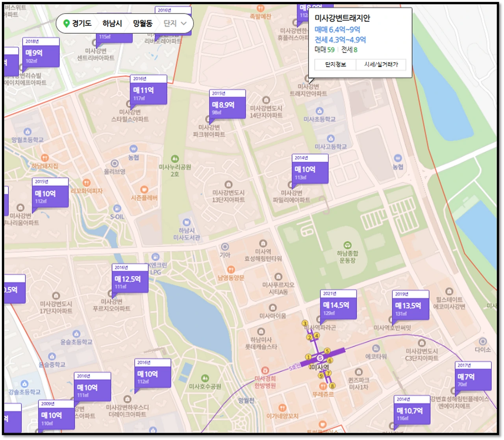Image resolution: width=504 pixels, height=440 pixels.
Task: Click the 족발예찬 restaurant icon
Action: click(x=260, y=8)
